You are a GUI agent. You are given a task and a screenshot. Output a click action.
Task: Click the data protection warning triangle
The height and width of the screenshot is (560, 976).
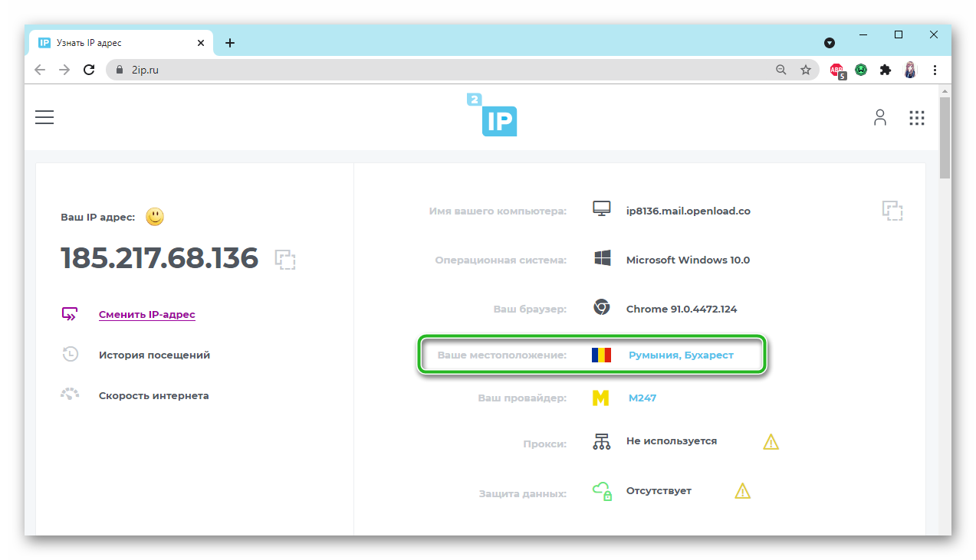tap(742, 491)
